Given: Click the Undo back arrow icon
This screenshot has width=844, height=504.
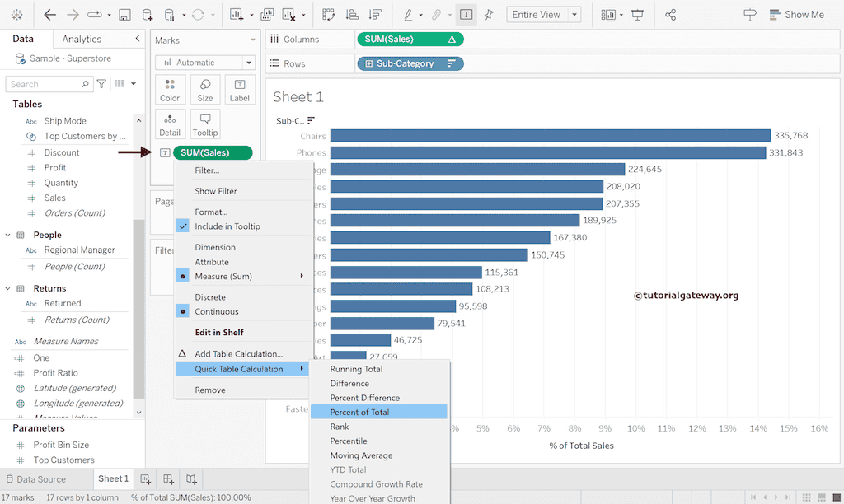Looking at the screenshot, I should point(50,15).
